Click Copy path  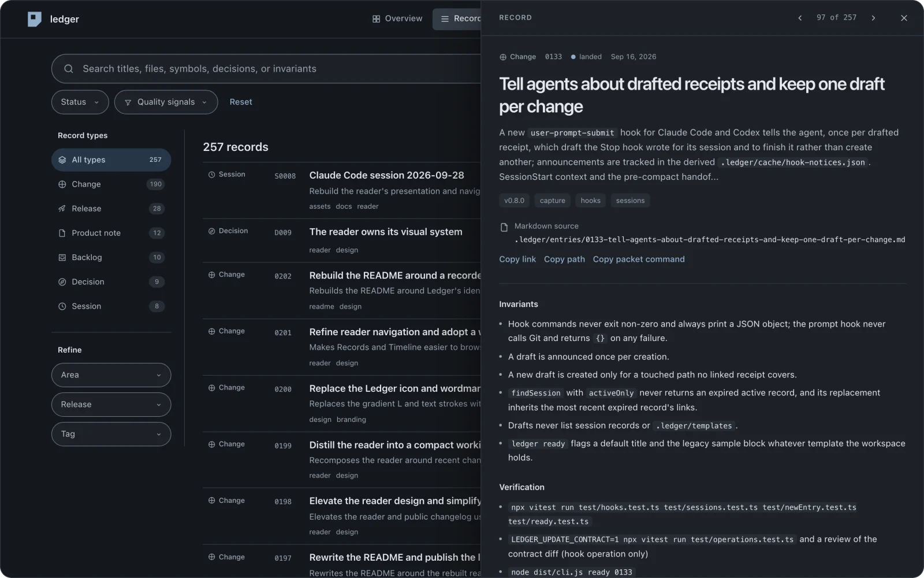(564, 259)
